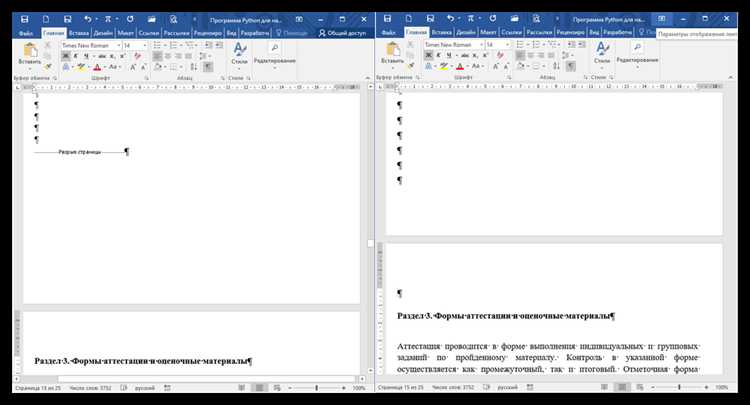The width and height of the screenshot is (750, 405).
Task: Toggle Bold formatting in the left window
Action: click(x=65, y=56)
